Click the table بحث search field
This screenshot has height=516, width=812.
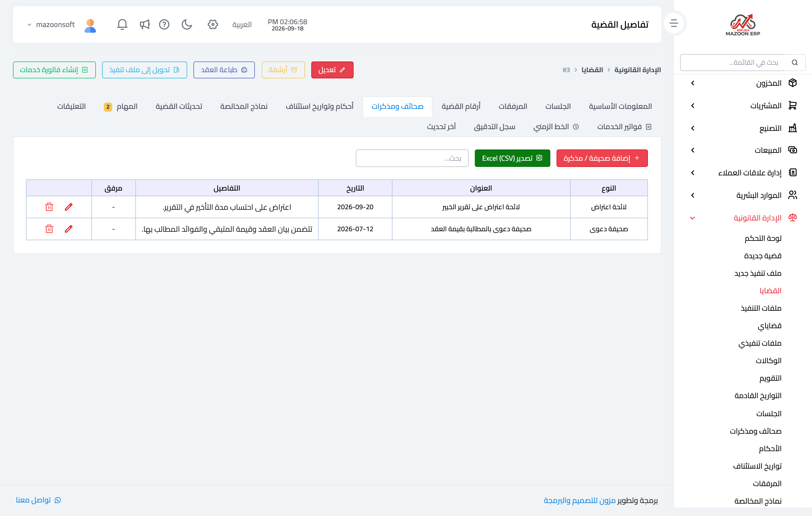click(412, 158)
